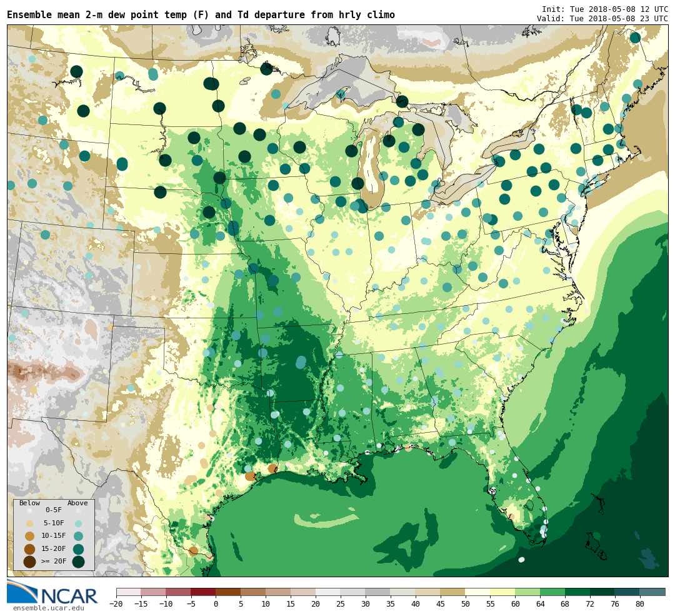Viewport: 675px width, 616px height.
Task: Click the Below 0-5F legend dot
Action: 30,510
